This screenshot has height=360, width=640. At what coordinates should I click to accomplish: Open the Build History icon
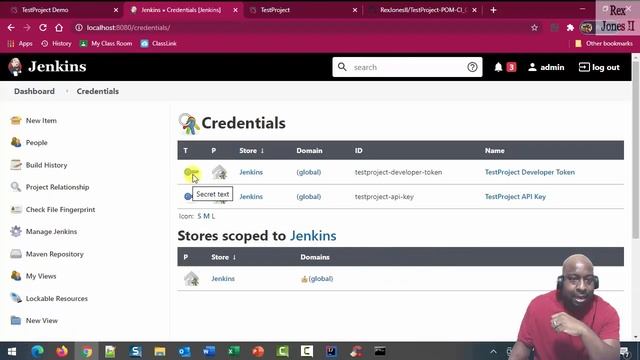tap(16, 165)
